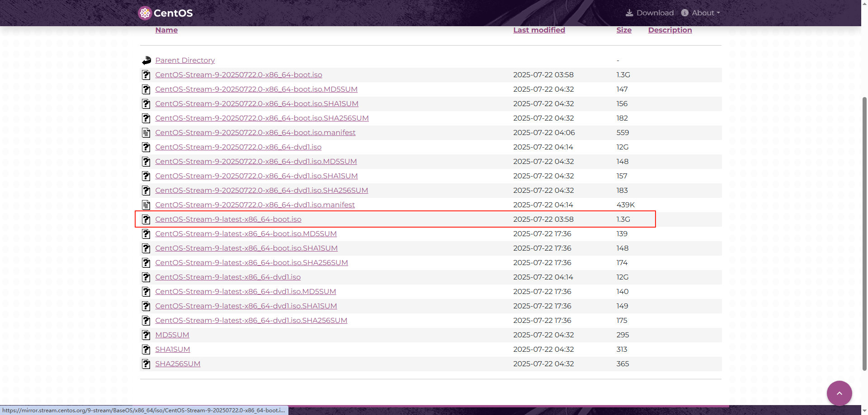Click text-file icon beside boot.iso.manifest
Viewport: 868px width, 415px height.
[x=146, y=133]
